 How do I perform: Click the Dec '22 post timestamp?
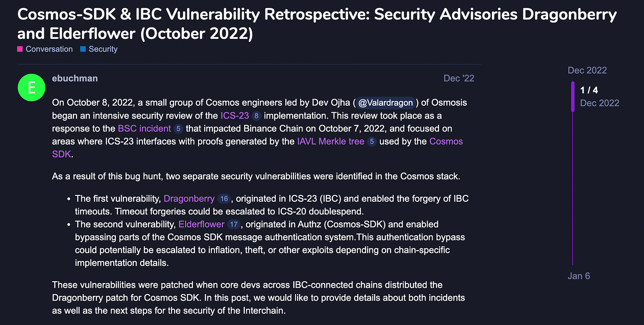(x=458, y=78)
